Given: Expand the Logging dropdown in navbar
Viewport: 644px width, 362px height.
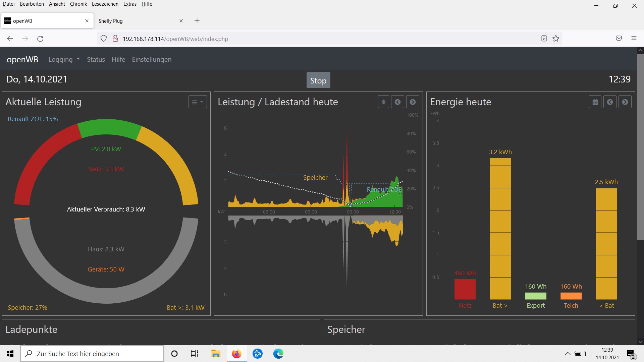Looking at the screenshot, I should coord(64,59).
